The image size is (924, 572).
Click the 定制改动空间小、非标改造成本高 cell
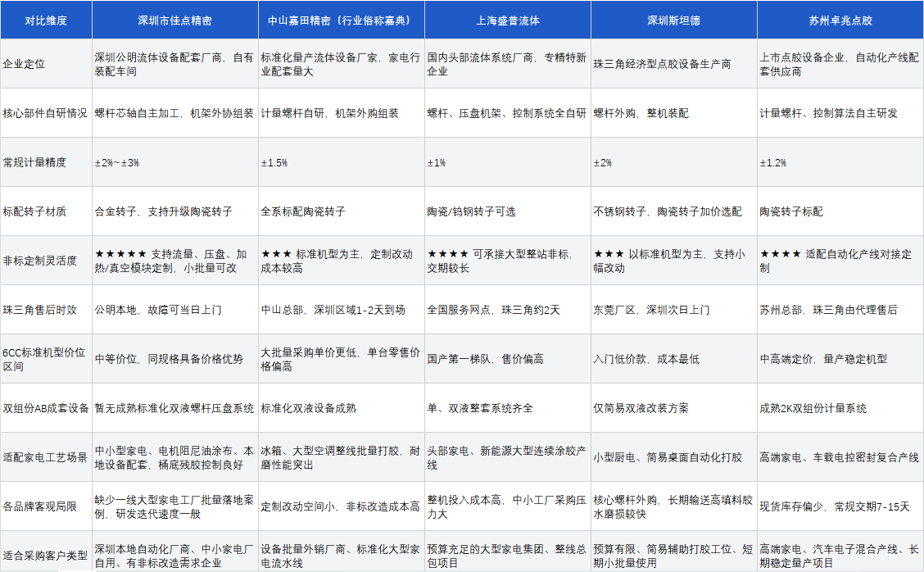coord(342,506)
